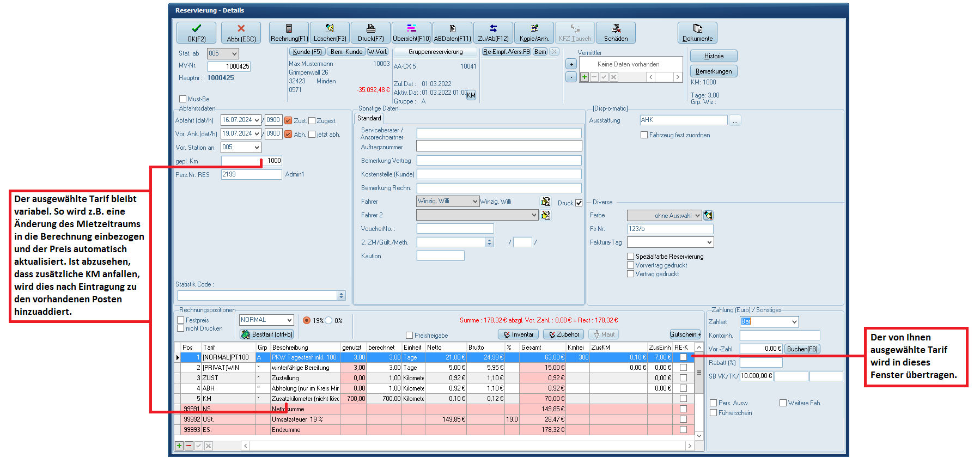Screen dimensions: 980x463
Task: Select the Standard tab
Action: pos(369,118)
